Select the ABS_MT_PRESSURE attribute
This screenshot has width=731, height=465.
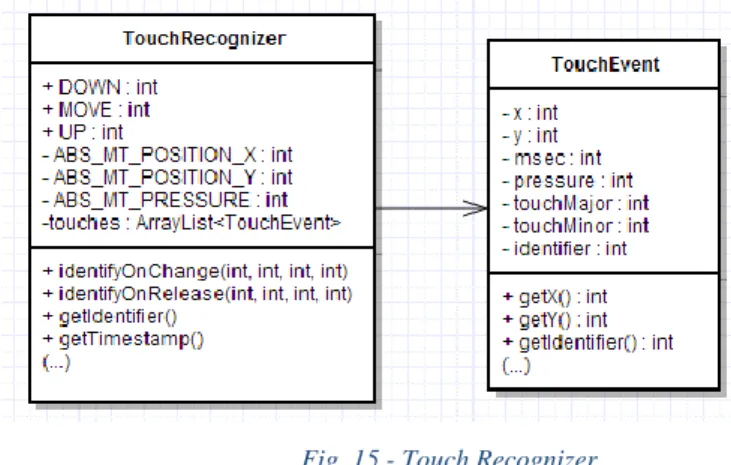[165, 200]
